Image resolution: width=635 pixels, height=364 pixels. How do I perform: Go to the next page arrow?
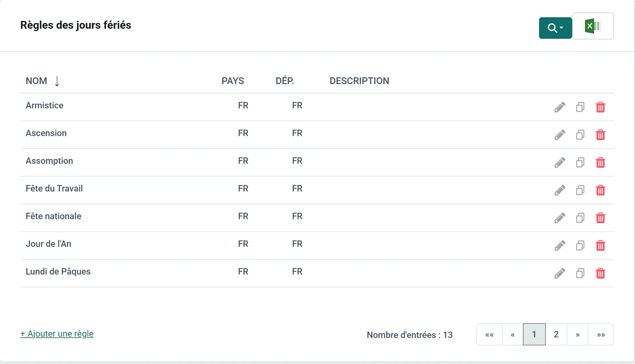578,334
